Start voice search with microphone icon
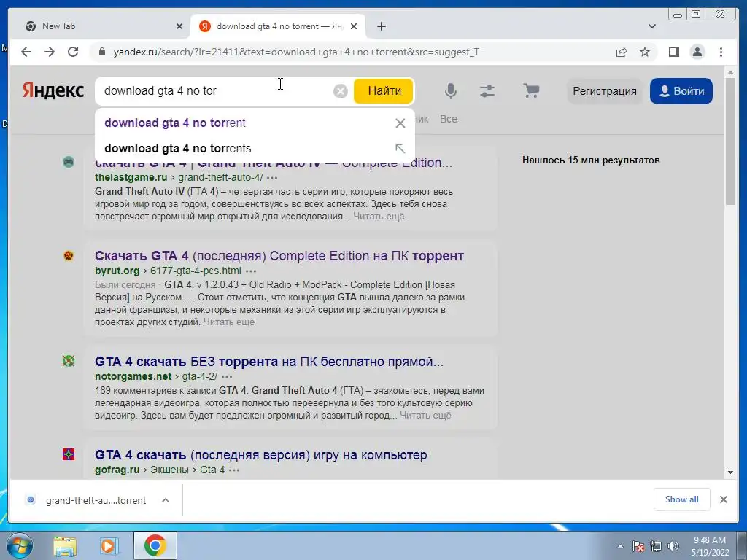 451,90
